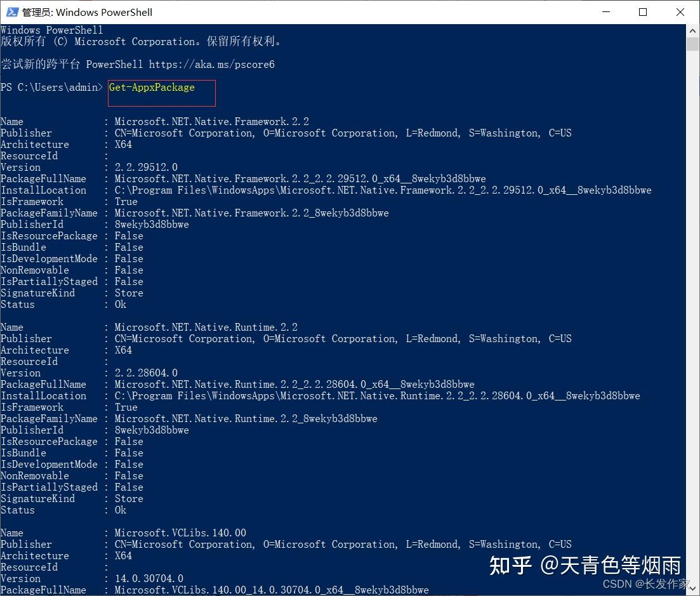Click the Get-AppxPackage command text
The width and height of the screenshot is (700, 596).
point(152,88)
